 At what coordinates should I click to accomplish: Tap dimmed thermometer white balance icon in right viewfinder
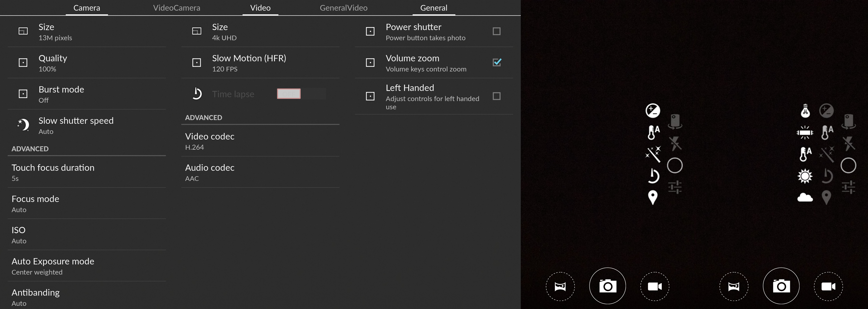coord(827,132)
